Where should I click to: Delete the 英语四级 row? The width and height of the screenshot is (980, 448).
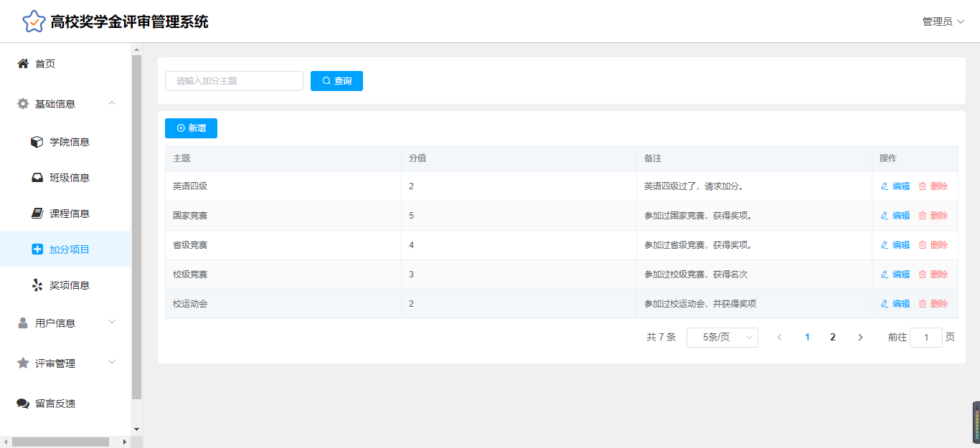(933, 186)
